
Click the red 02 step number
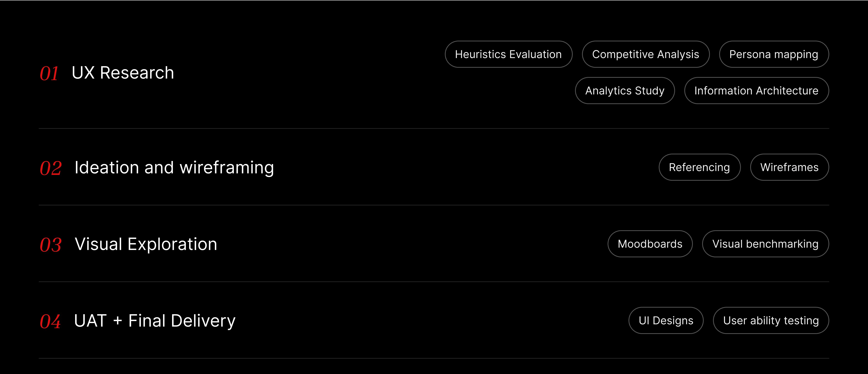(51, 168)
